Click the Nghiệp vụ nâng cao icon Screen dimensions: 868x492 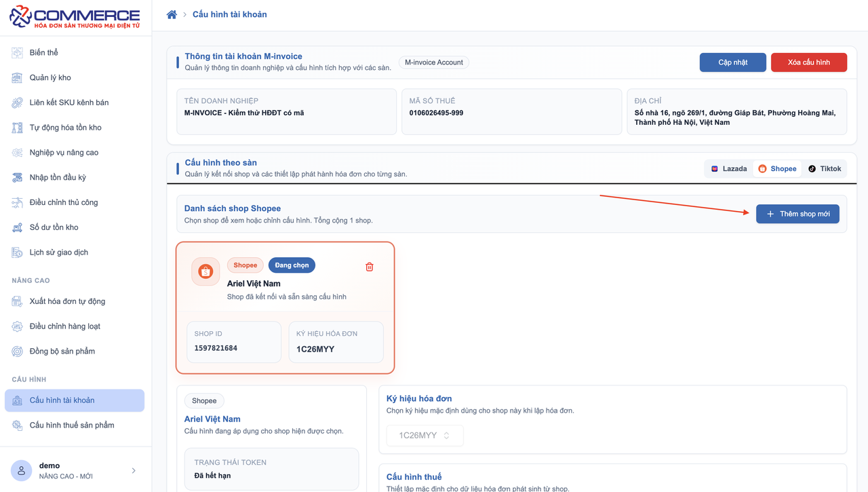pos(17,153)
